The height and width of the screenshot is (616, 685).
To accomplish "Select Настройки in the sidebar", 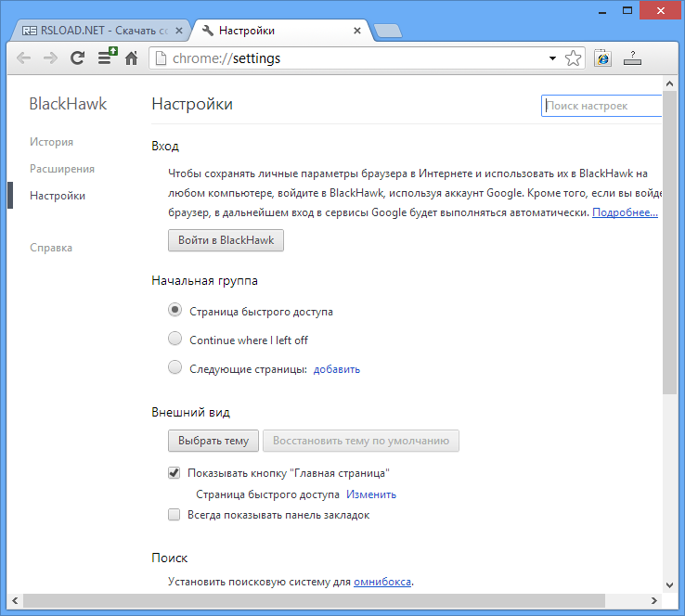I will (x=58, y=196).
